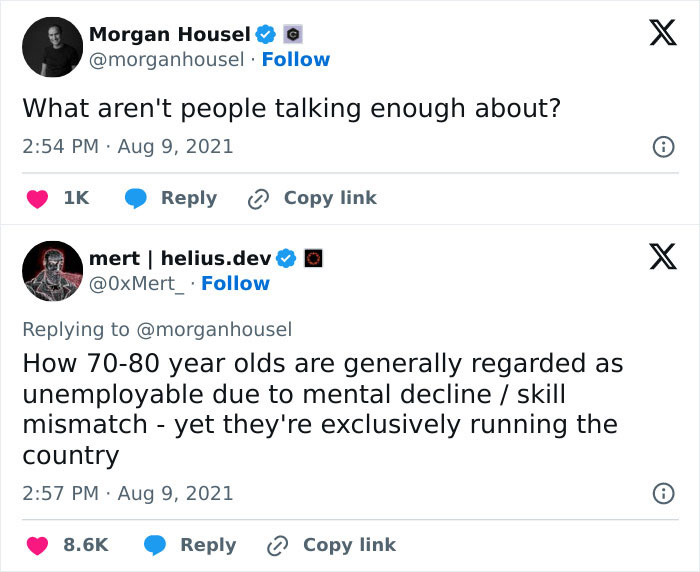This screenshot has width=700, height=572.
Task: Click the info icon on mert's reply
Action: coord(661,493)
